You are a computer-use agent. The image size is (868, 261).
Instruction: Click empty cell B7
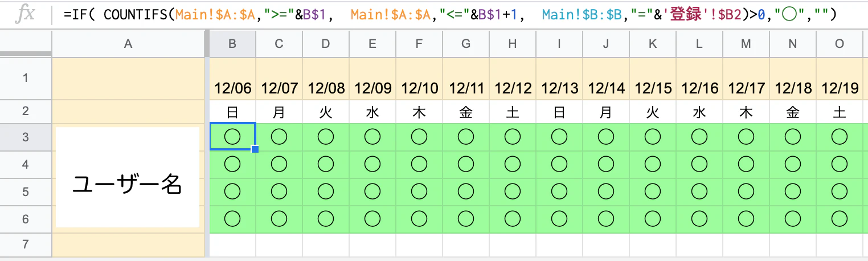coord(232,245)
